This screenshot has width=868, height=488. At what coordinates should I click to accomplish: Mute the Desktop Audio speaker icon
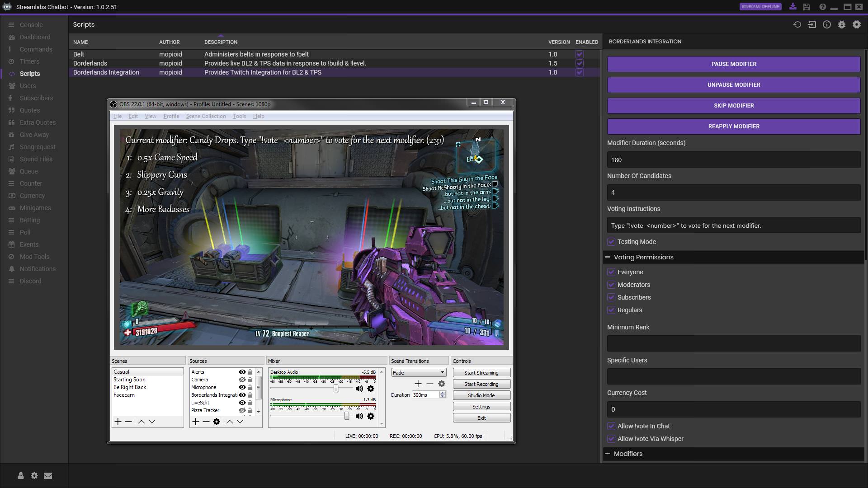point(359,389)
